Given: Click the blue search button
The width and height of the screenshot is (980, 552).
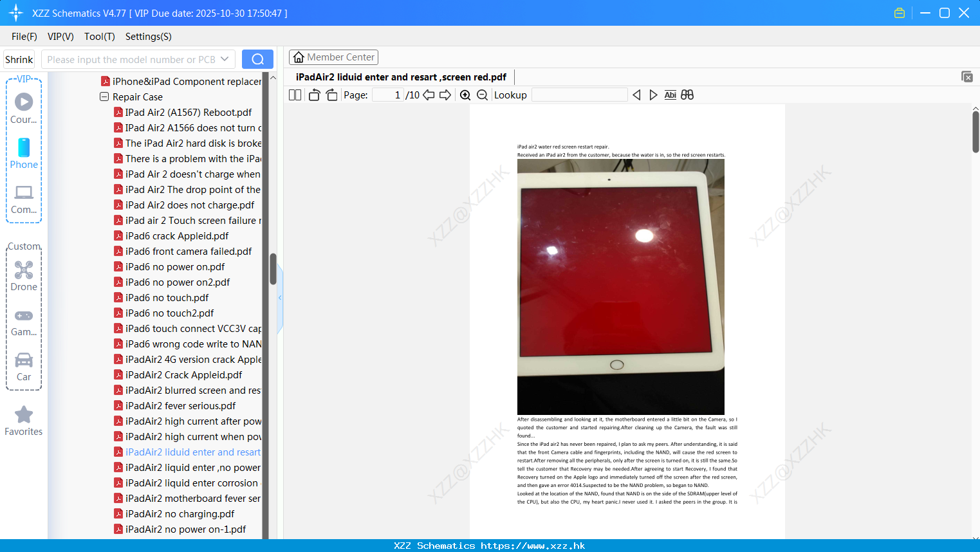Looking at the screenshot, I should click(x=257, y=59).
